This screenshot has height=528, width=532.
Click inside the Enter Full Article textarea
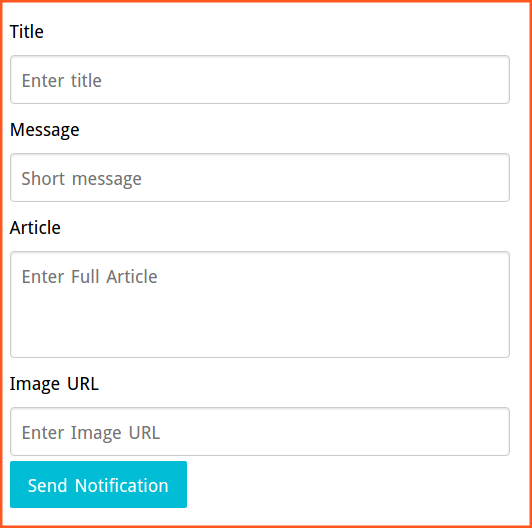point(260,304)
